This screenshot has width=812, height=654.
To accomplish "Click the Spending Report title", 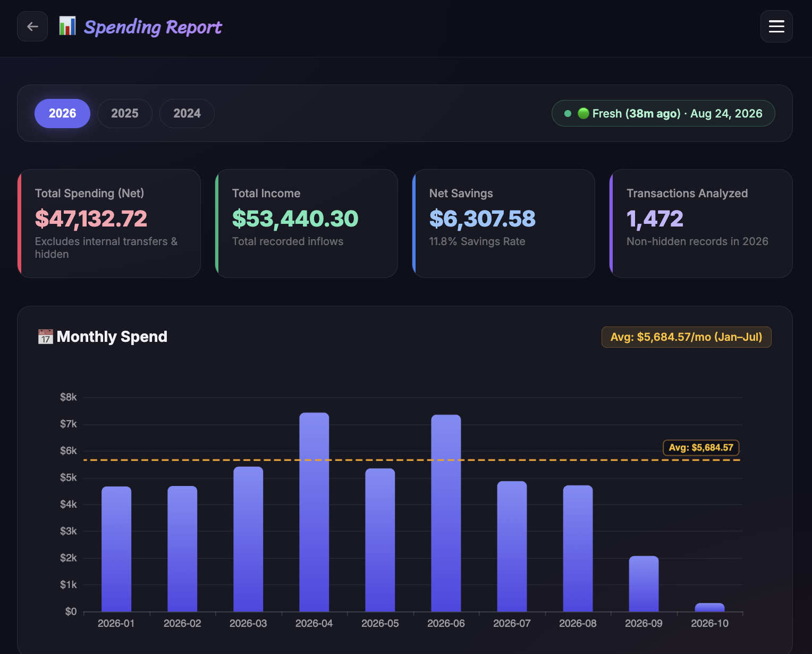I will [153, 27].
